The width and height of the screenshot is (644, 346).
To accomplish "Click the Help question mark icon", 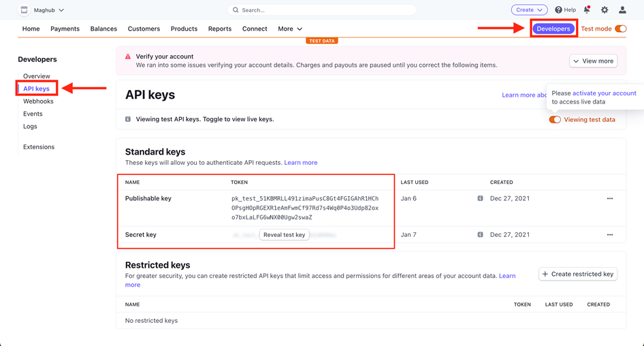I will [x=558, y=10].
